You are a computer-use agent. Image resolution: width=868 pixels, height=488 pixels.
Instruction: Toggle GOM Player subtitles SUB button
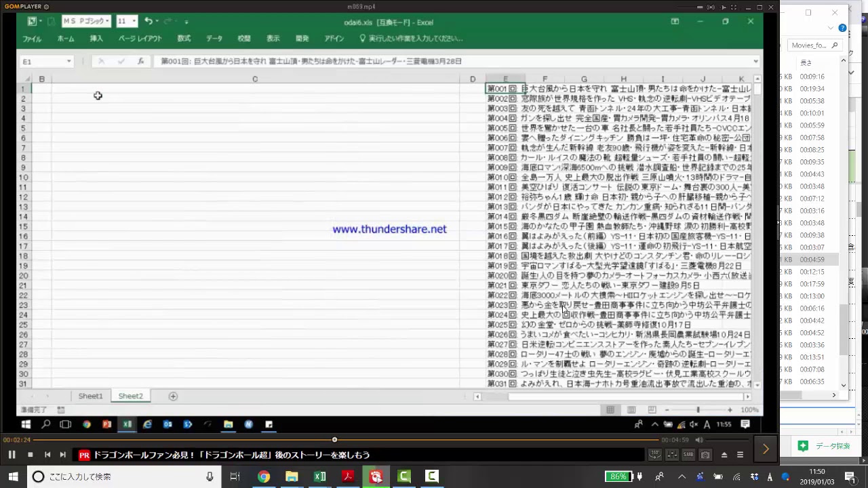[688, 455]
